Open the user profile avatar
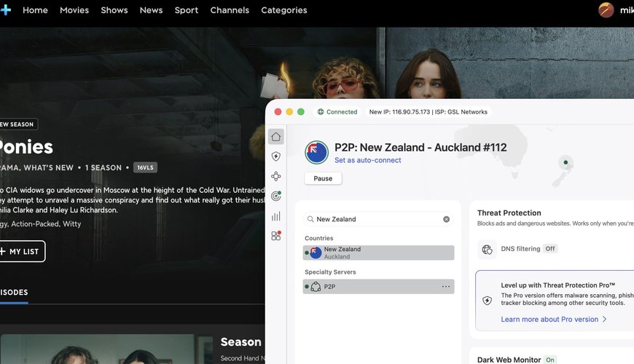This screenshot has width=634, height=364. [x=606, y=9]
